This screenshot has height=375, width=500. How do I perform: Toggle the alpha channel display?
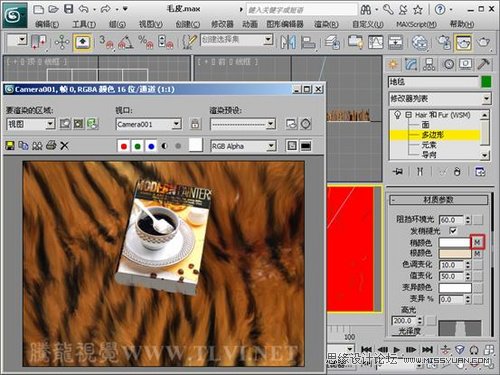click(164, 146)
